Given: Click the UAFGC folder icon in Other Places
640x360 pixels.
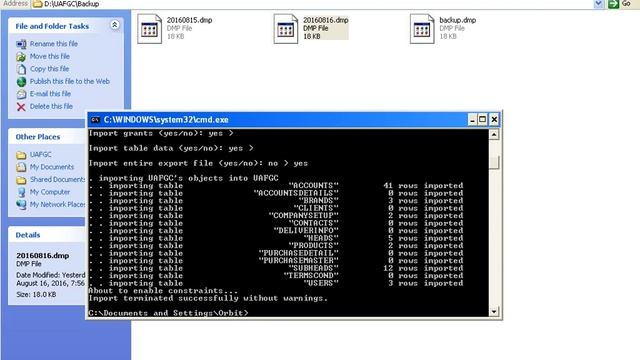Looking at the screenshot, I should (21, 155).
